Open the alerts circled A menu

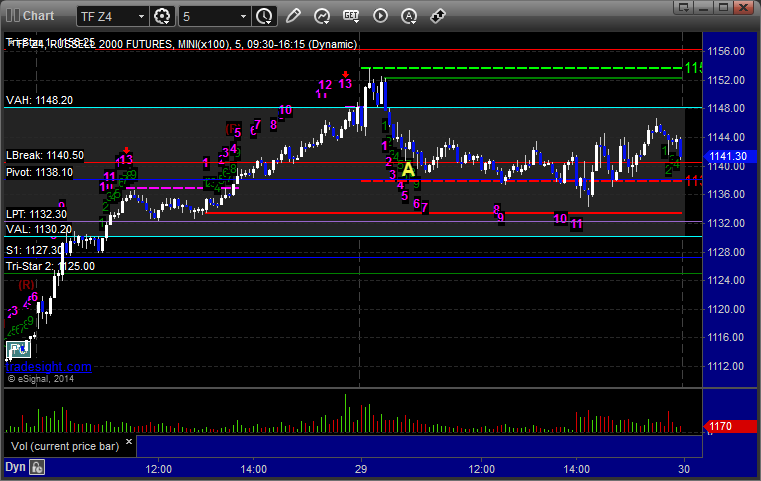pyautogui.click(x=409, y=16)
